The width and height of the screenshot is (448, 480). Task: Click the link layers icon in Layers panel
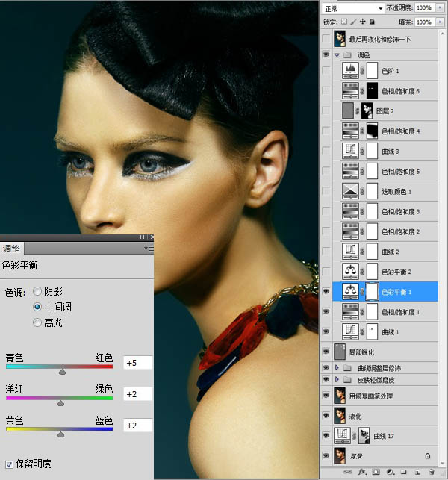pos(347,472)
